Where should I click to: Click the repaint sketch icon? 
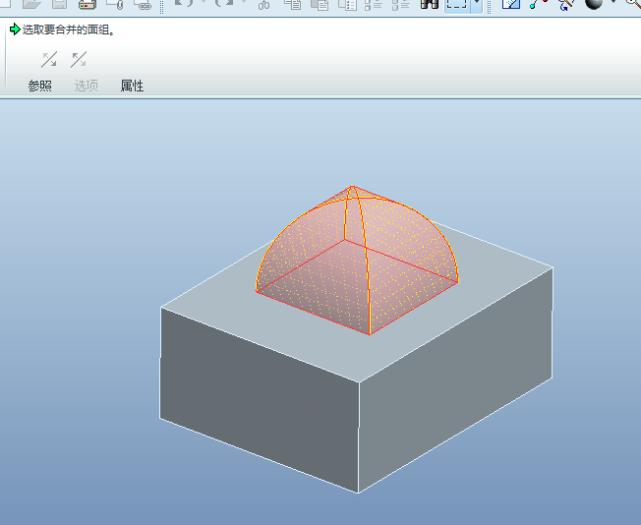510,4
